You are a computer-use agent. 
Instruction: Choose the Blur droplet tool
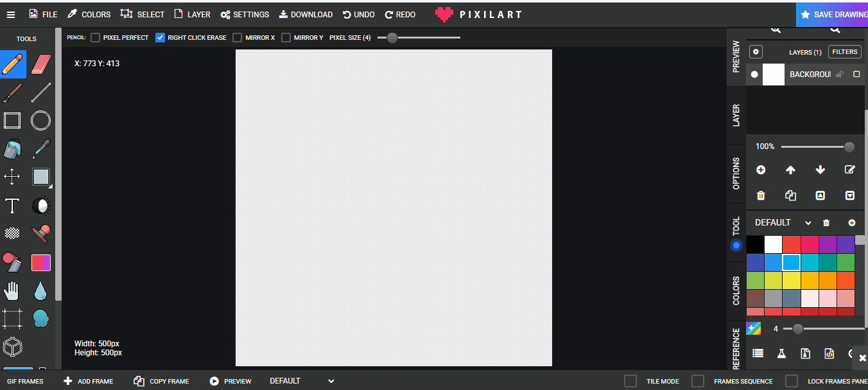coord(40,291)
